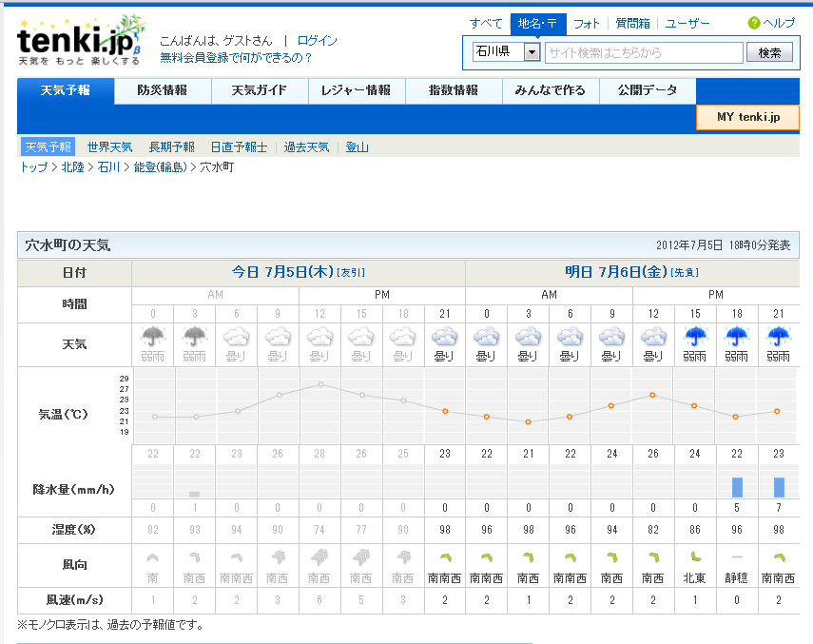Click tomorrow's 15:00 northeast wind arrow
The image size is (813, 644).
[x=694, y=557]
